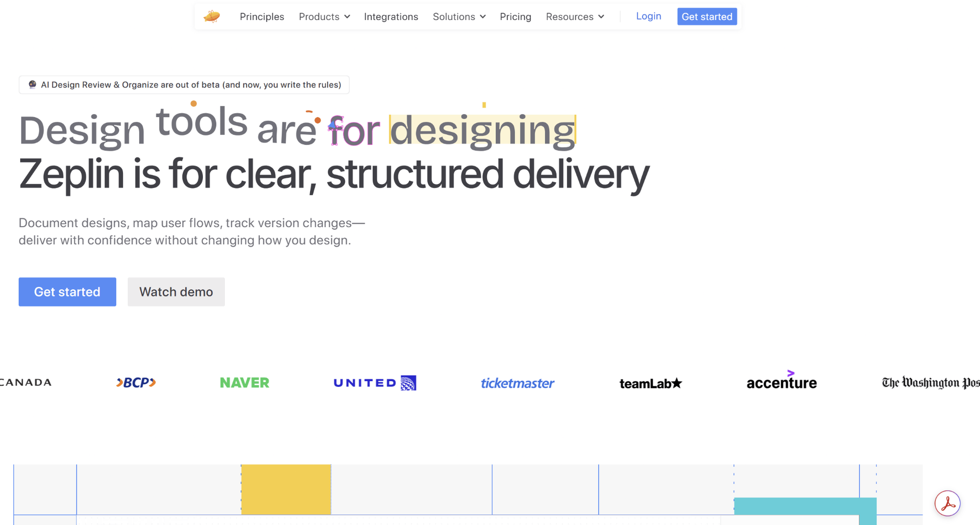
Task: Click the teamLab logo
Action: [x=651, y=383]
